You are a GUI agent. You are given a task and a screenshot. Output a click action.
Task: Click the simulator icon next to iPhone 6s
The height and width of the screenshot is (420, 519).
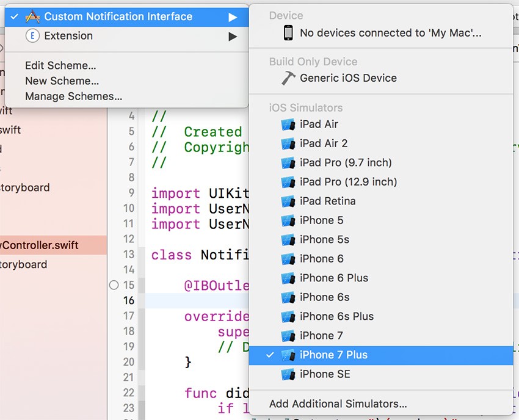288,297
